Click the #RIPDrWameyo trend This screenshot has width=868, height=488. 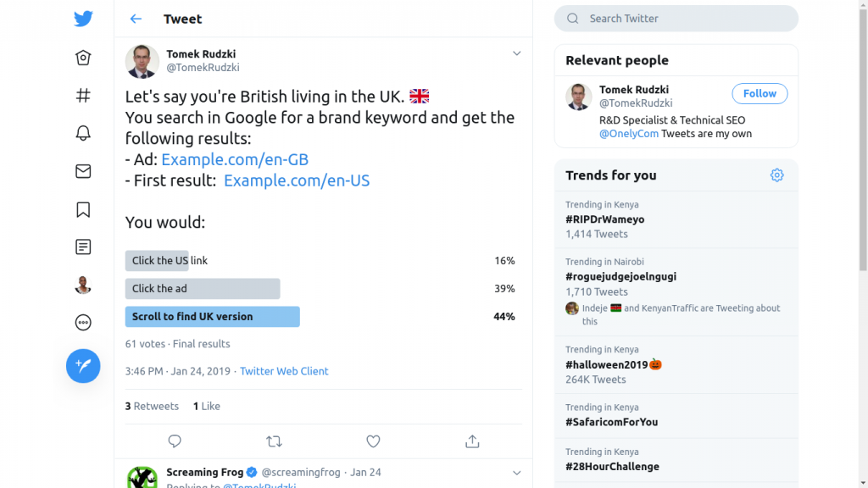[605, 219]
